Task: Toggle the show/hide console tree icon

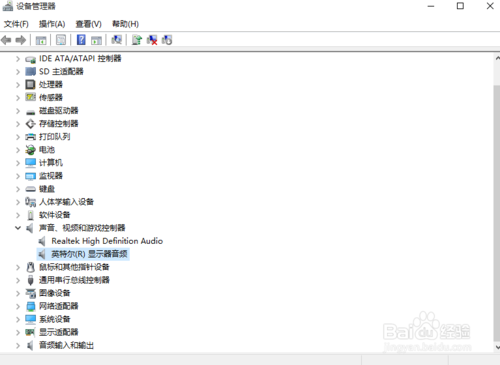Action: click(41, 40)
